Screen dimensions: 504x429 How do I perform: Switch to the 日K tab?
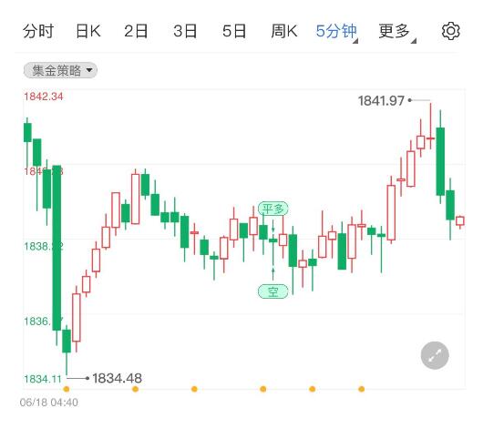click(x=88, y=31)
